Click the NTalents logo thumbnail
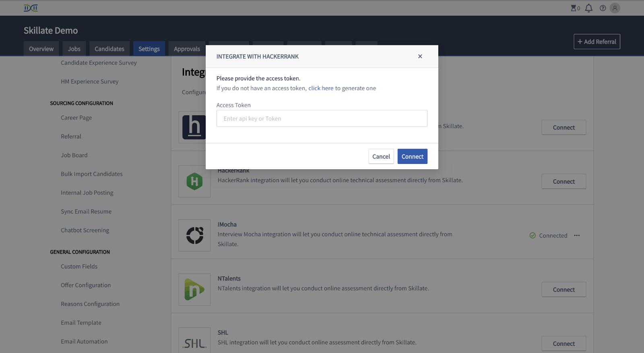The height and width of the screenshot is (353, 644). tap(194, 289)
